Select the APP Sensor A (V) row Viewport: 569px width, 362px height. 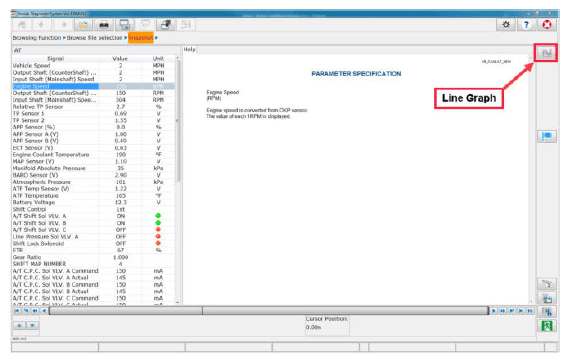tap(94, 134)
